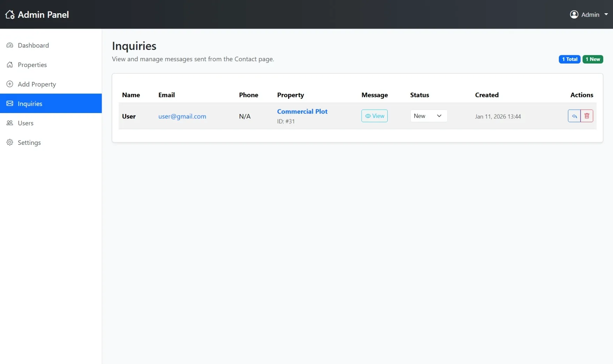Select the Users icon in the sidebar
The width and height of the screenshot is (613, 364).
(10, 123)
